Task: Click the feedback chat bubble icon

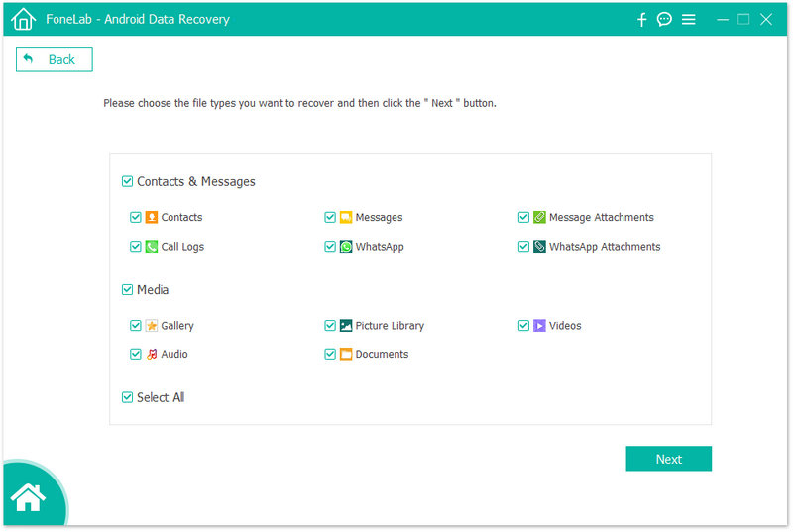Action: (665, 20)
